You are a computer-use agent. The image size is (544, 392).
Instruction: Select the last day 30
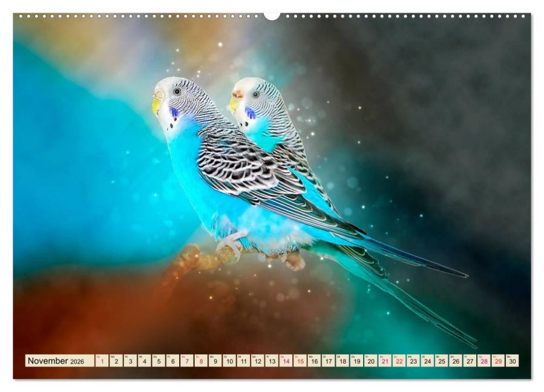coord(513,361)
